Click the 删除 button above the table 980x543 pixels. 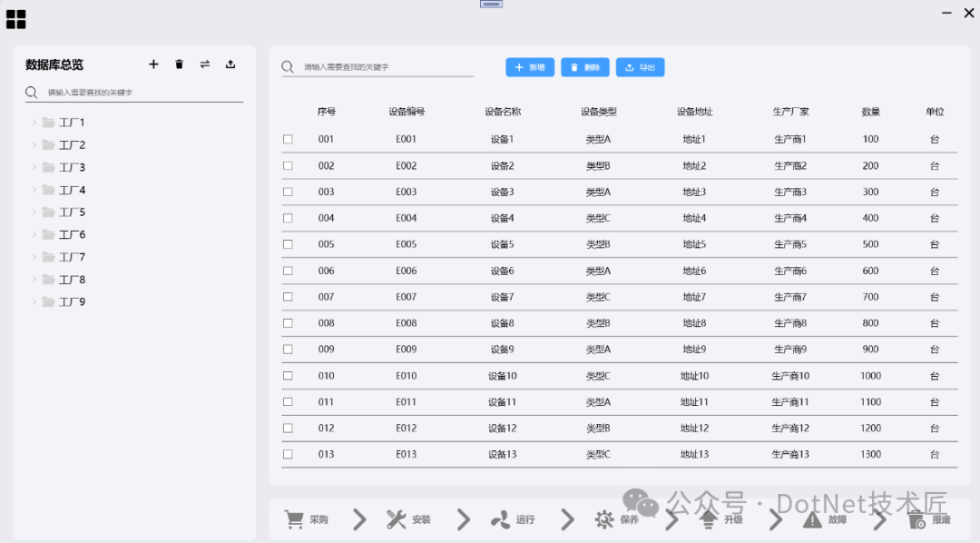pos(584,67)
